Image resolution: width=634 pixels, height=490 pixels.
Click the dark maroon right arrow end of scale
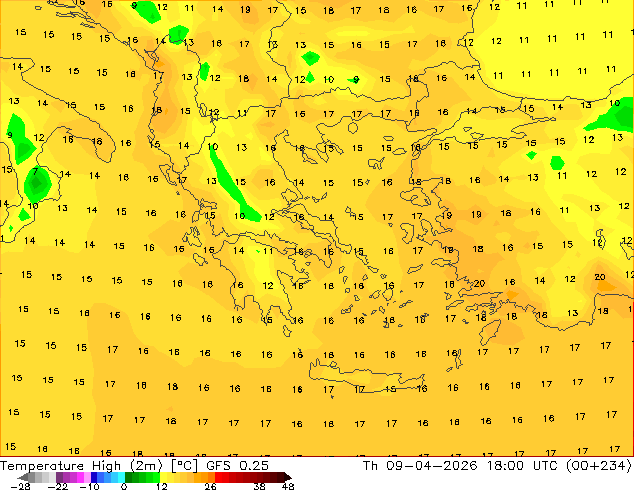(287, 477)
